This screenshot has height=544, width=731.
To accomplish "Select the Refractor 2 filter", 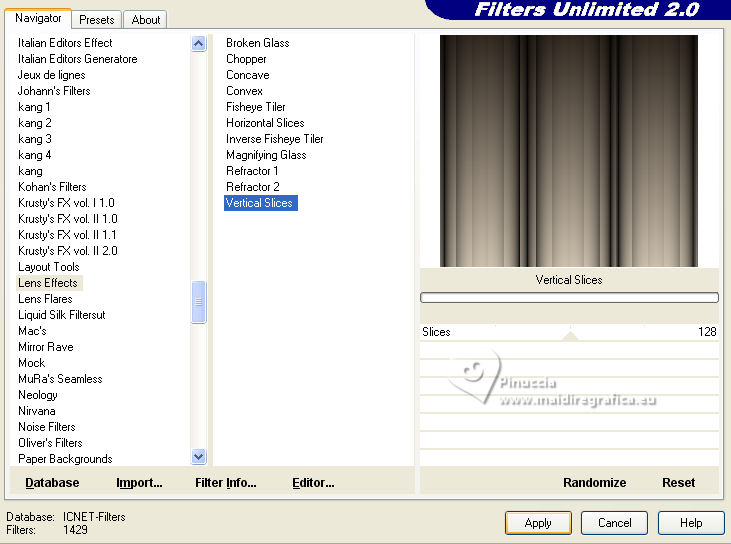I will point(253,187).
